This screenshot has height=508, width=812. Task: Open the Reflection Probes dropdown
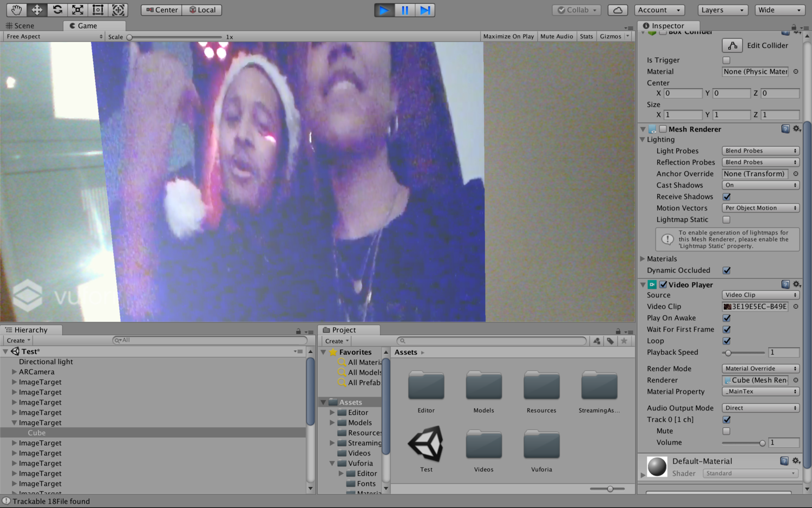(761, 162)
